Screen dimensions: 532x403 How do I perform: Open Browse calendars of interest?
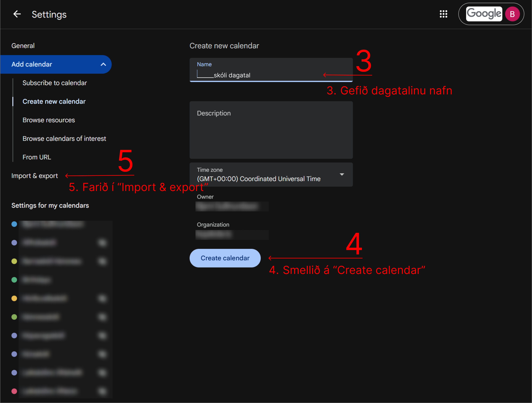coord(64,139)
